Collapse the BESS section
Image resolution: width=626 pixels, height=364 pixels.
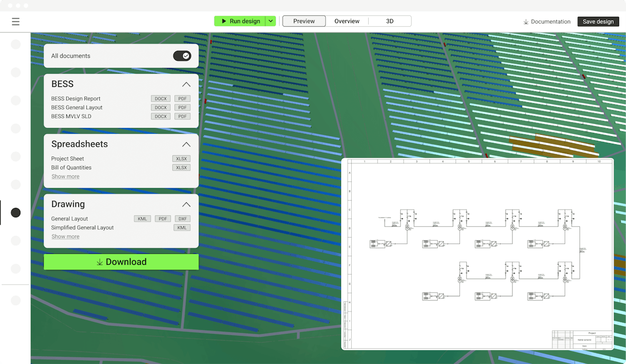(x=186, y=84)
